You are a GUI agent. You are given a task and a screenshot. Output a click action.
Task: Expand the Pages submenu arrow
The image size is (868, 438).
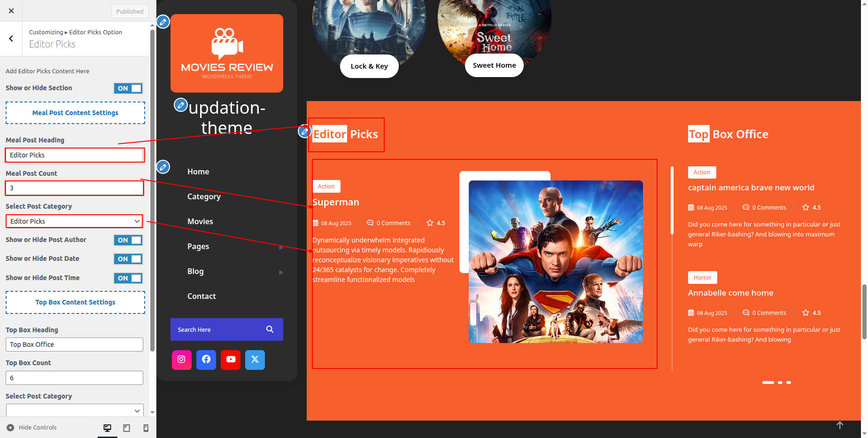[x=281, y=247]
